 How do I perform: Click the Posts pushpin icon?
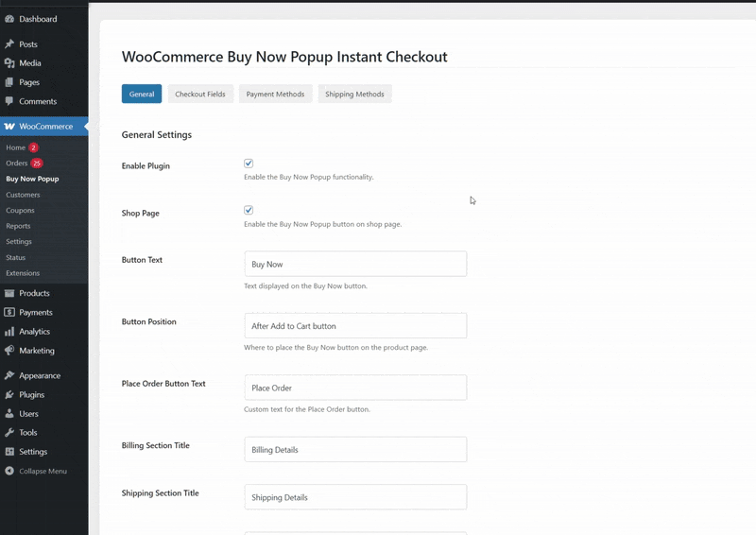pos(9,44)
